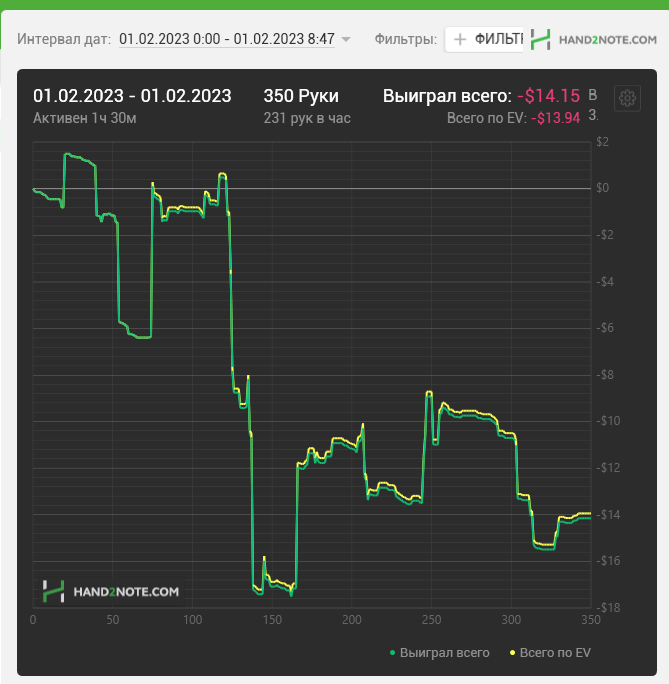Click the ФИЛЬТР add filter button
The image size is (669, 684).
(x=484, y=40)
